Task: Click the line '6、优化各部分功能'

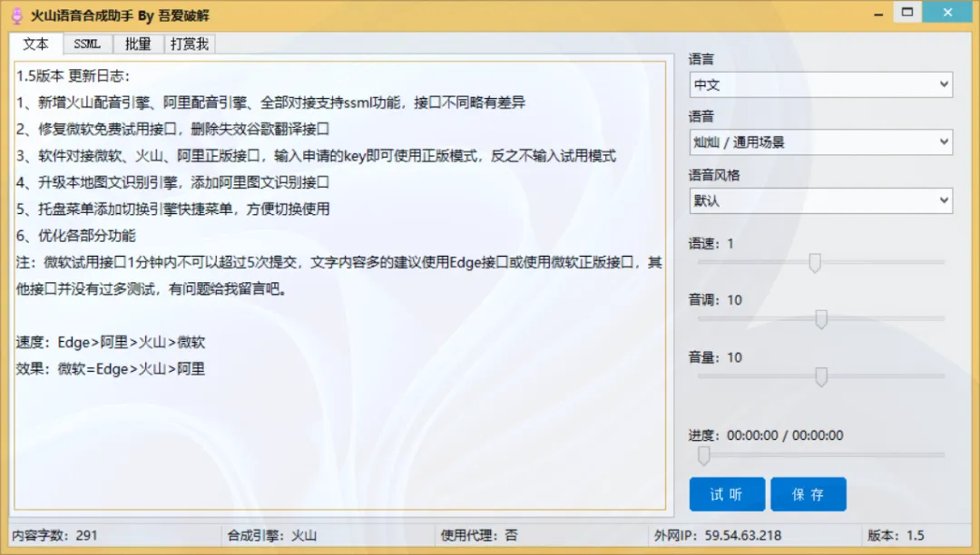Action: pos(75,236)
